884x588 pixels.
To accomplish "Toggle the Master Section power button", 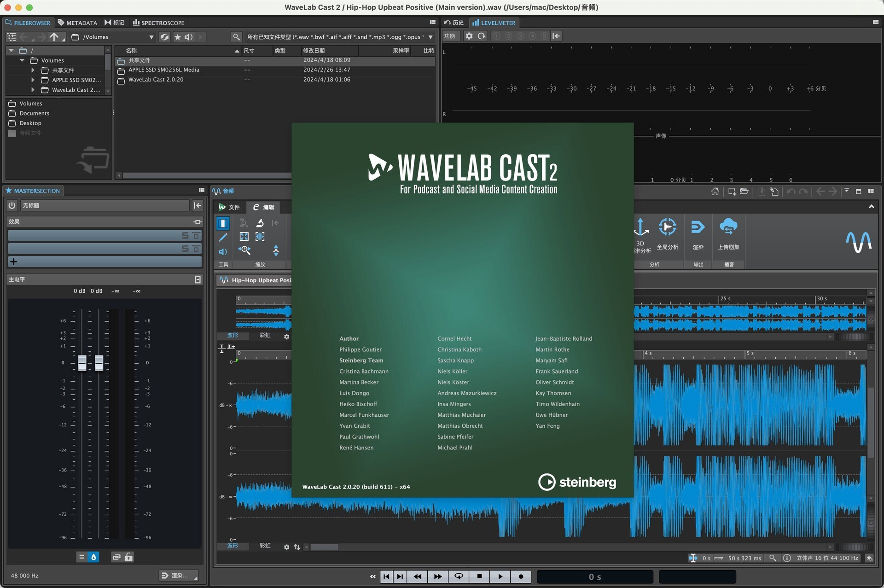I will point(12,205).
